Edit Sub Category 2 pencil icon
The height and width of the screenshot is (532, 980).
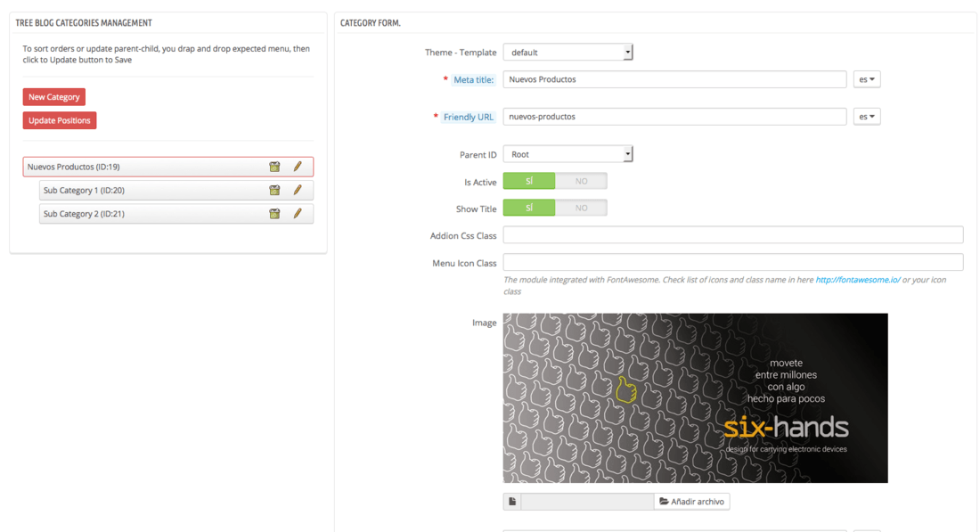click(298, 214)
